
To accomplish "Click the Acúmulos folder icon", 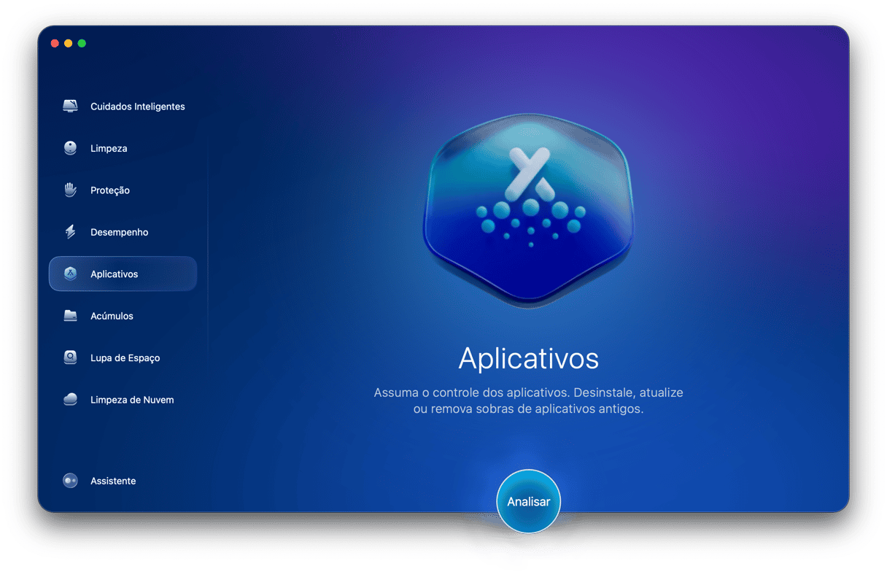I will 70,316.
